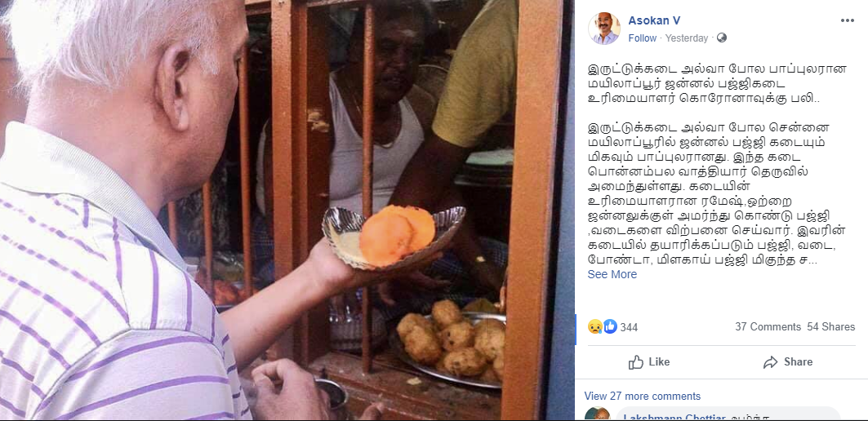View the 344 reactions count
868x421 pixels.
(629, 327)
